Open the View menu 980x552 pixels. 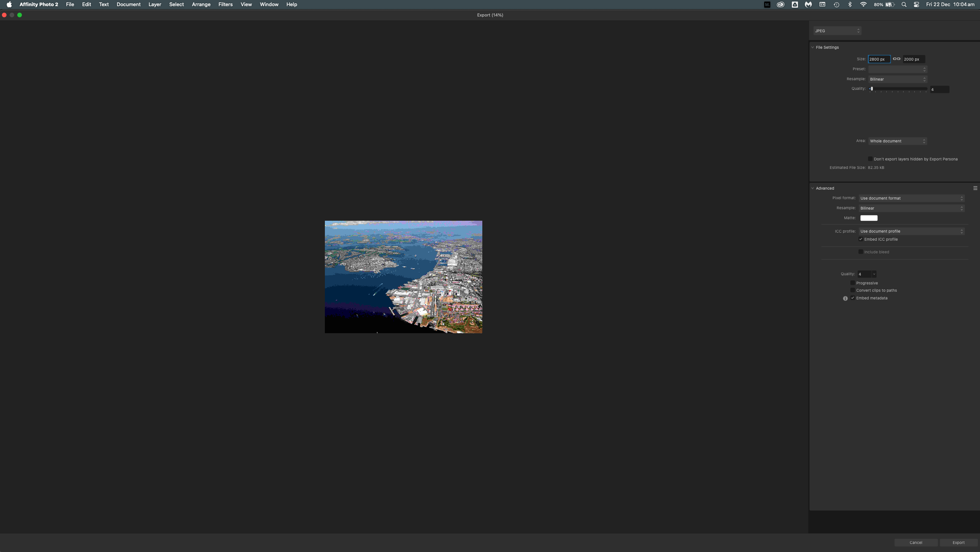[x=246, y=5]
